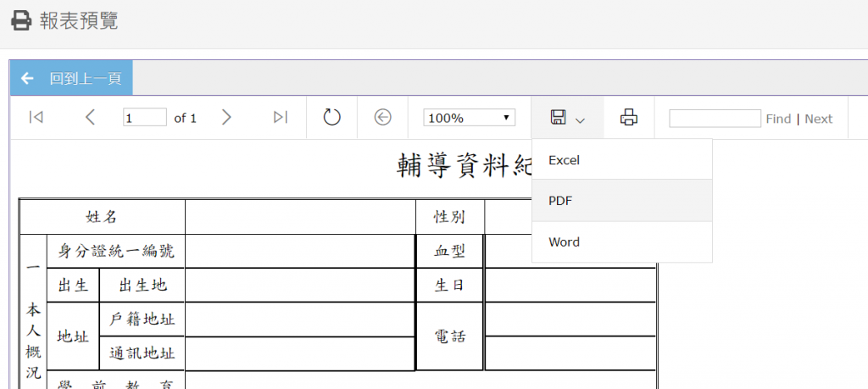The height and width of the screenshot is (389, 868).
Task: Go to the next report page
Action: coord(225,117)
